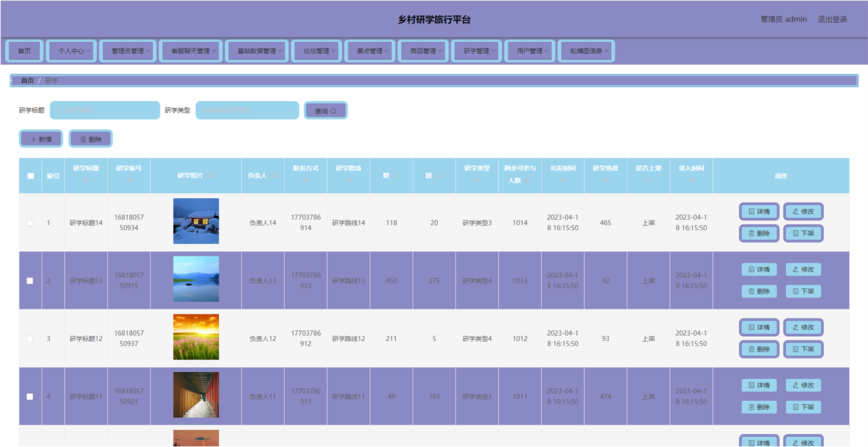Go to 首页 in the navigation bar
The image size is (868, 447).
tap(24, 51)
